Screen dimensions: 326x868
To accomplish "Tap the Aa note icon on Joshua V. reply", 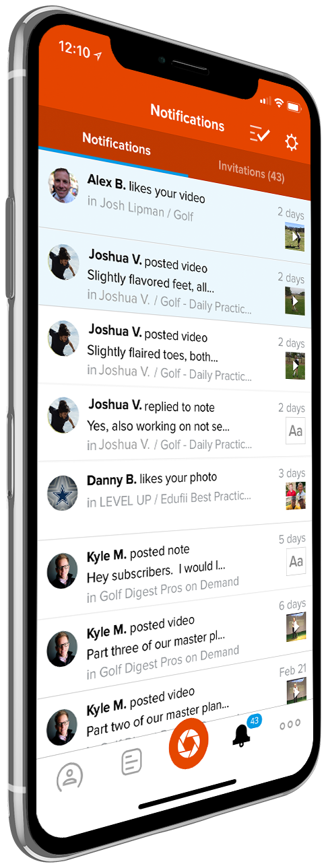I will [x=295, y=431].
